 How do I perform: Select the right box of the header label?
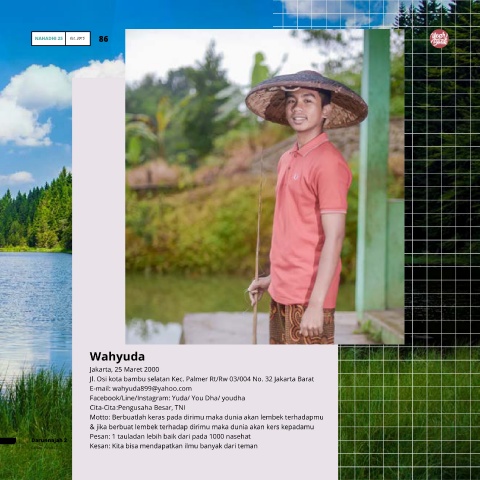point(78,38)
